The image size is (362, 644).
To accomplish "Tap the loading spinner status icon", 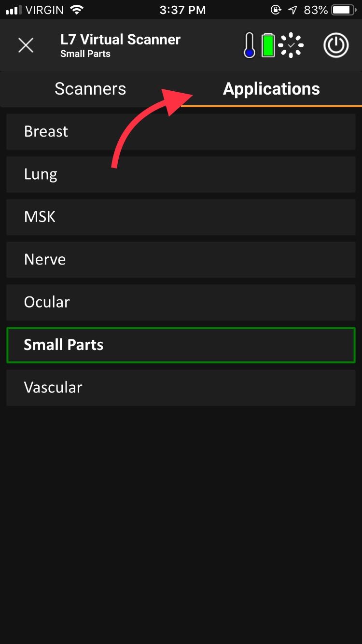I will coord(291,45).
